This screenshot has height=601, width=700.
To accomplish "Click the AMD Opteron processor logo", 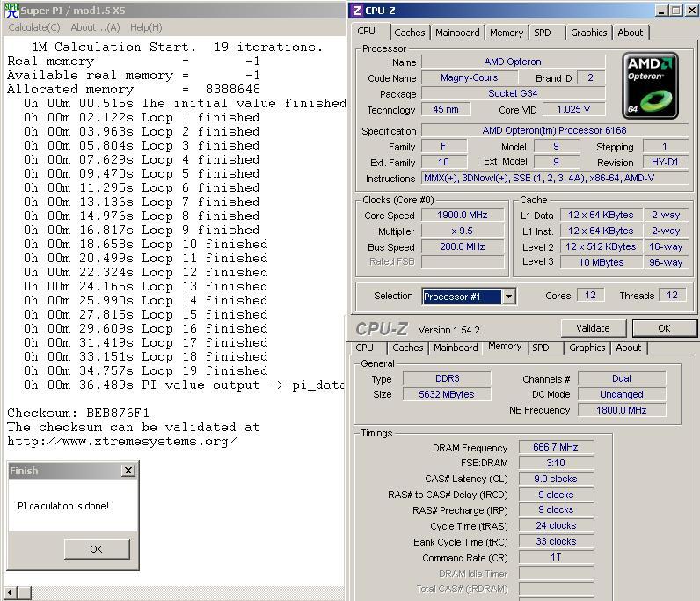I will [650, 85].
